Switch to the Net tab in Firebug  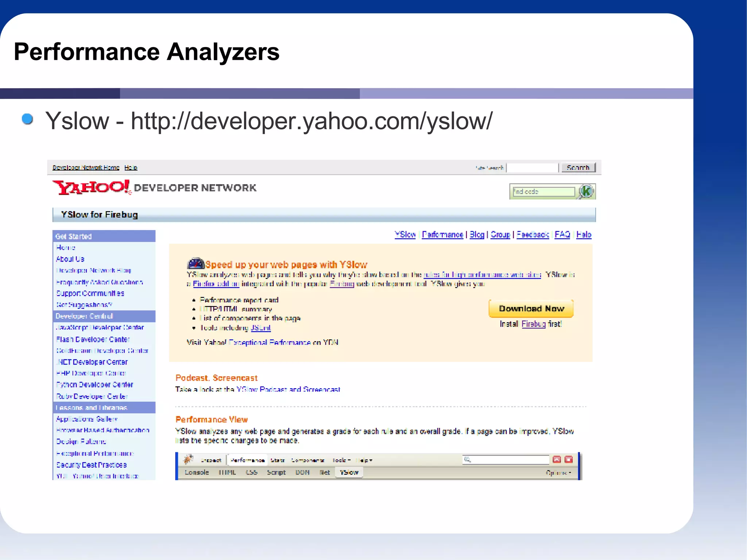[325, 472]
